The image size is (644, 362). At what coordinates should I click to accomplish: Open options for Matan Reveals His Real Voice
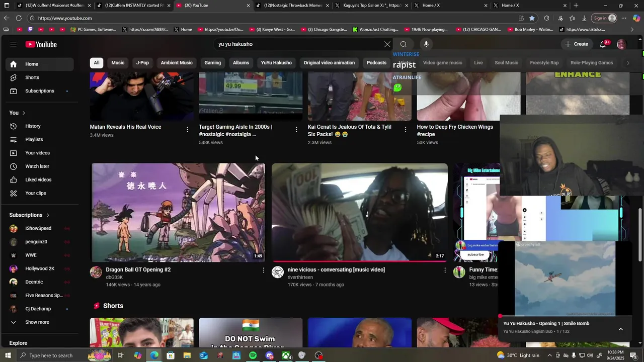187,129
